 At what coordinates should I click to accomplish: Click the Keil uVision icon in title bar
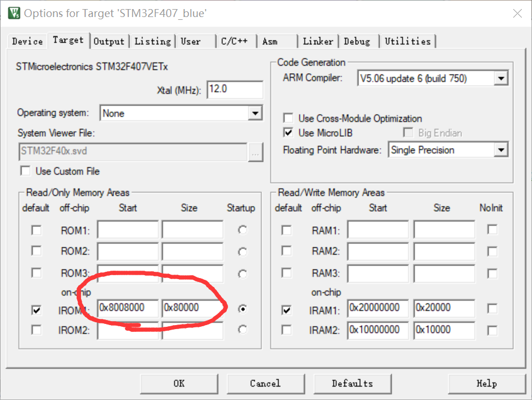tap(14, 13)
